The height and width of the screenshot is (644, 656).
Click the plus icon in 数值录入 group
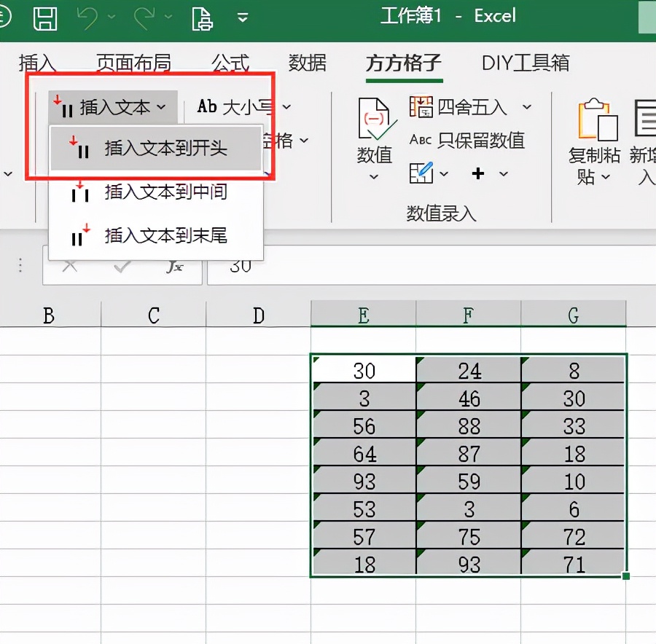[x=477, y=173]
